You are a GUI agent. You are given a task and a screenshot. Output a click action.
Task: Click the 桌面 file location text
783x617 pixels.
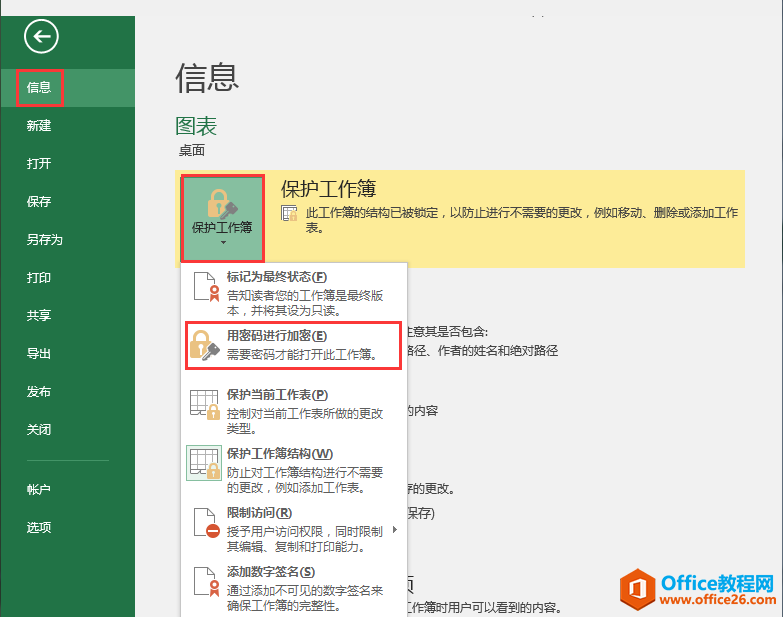pyautogui.click(x=191, y=151)
